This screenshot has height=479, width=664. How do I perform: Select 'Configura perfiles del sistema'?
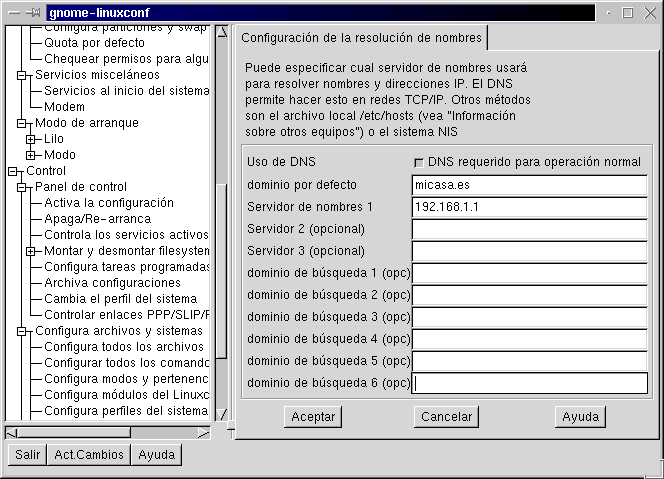click(x=126, y=411)
